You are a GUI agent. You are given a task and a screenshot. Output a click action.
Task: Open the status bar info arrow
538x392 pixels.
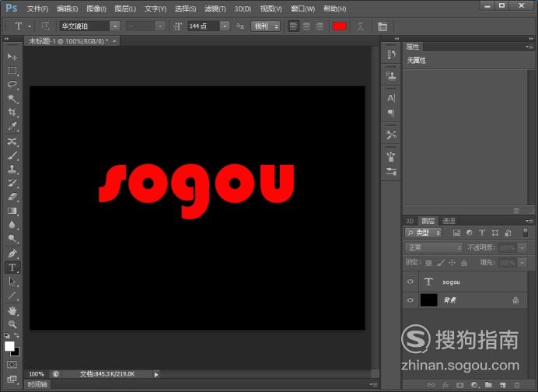tap(156, 374)
